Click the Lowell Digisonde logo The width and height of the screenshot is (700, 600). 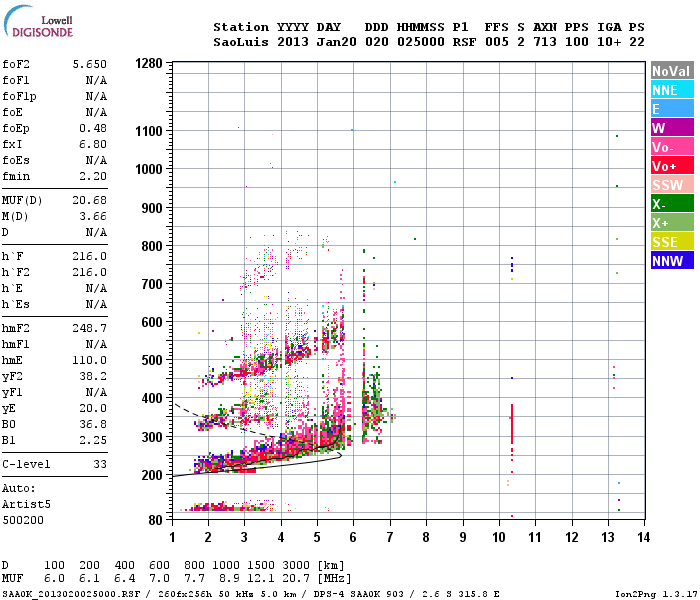38,21
